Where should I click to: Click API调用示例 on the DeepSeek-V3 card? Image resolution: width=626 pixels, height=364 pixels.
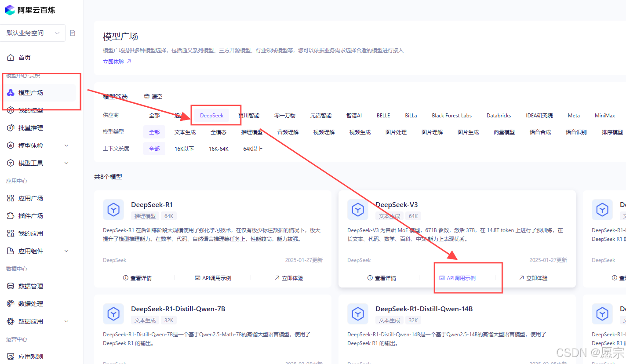coord(457,278)
